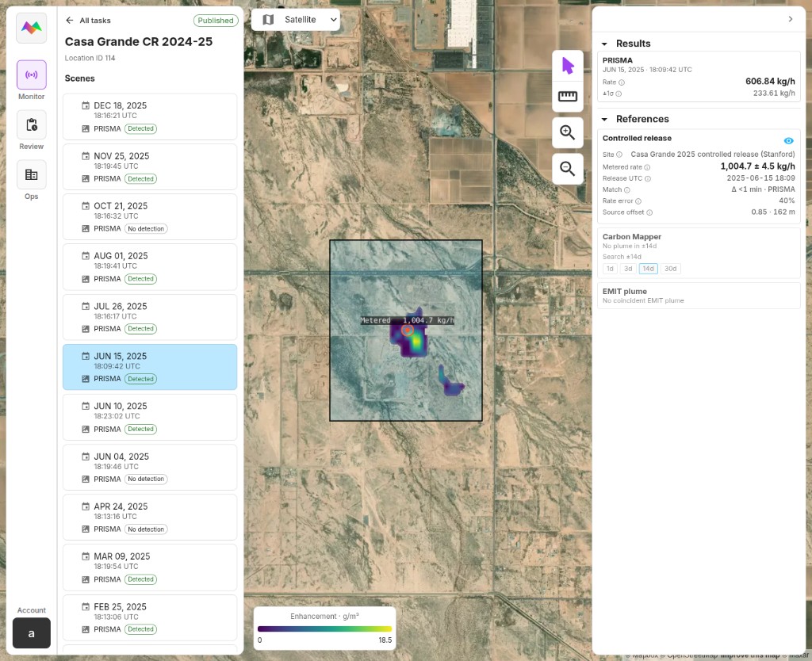
Task: Click the Enhancement color gradient bar
Action: (x=324, y=629)
